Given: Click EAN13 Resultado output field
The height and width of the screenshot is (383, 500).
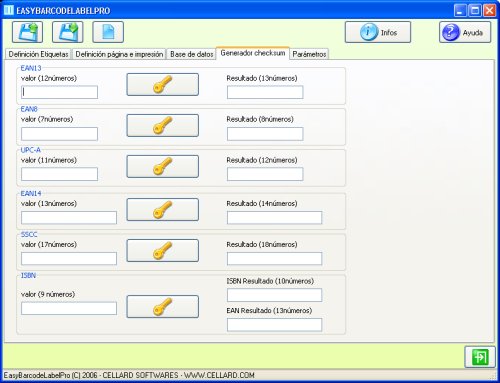Looking at the screenshot, I should pos(265,92).
